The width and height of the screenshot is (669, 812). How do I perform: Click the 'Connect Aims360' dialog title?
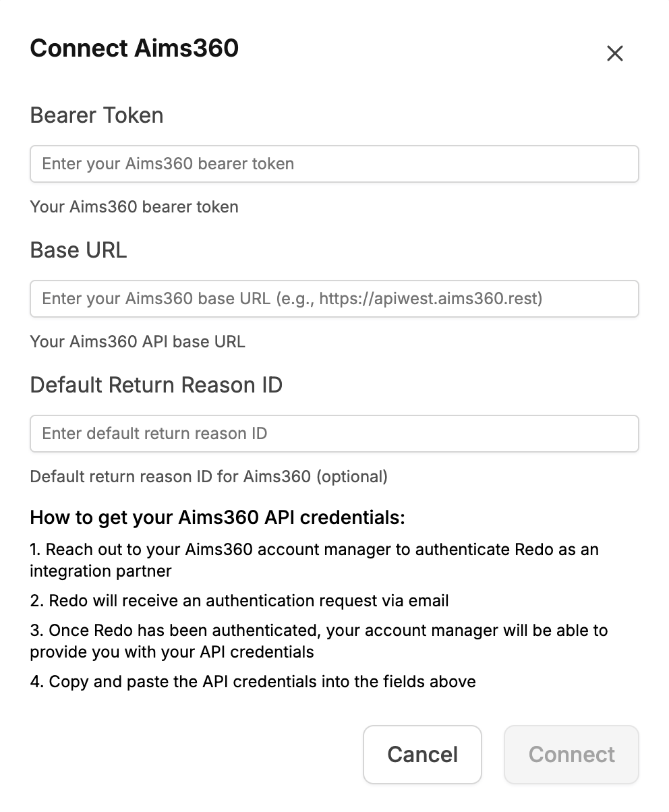click(x=134, y=49)
